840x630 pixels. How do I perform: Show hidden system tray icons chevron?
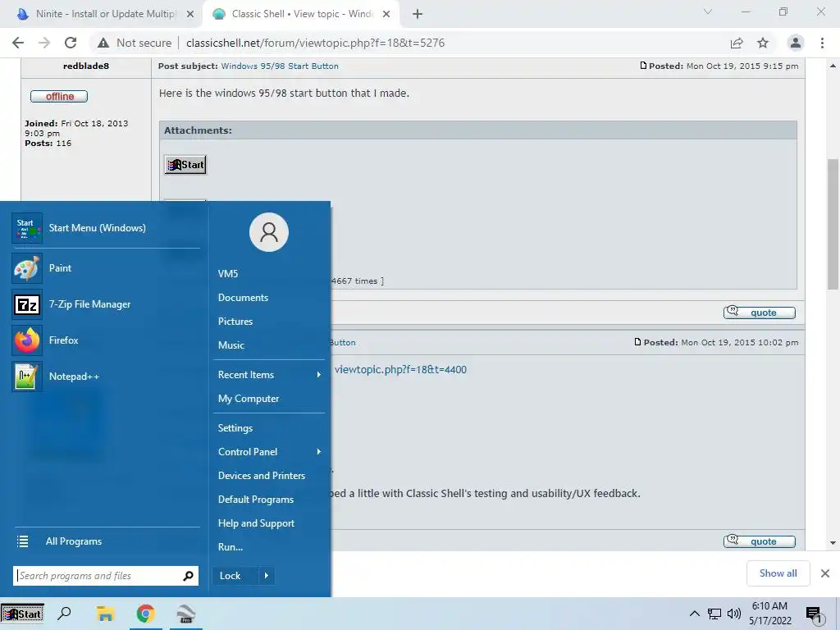coord(694,614)
